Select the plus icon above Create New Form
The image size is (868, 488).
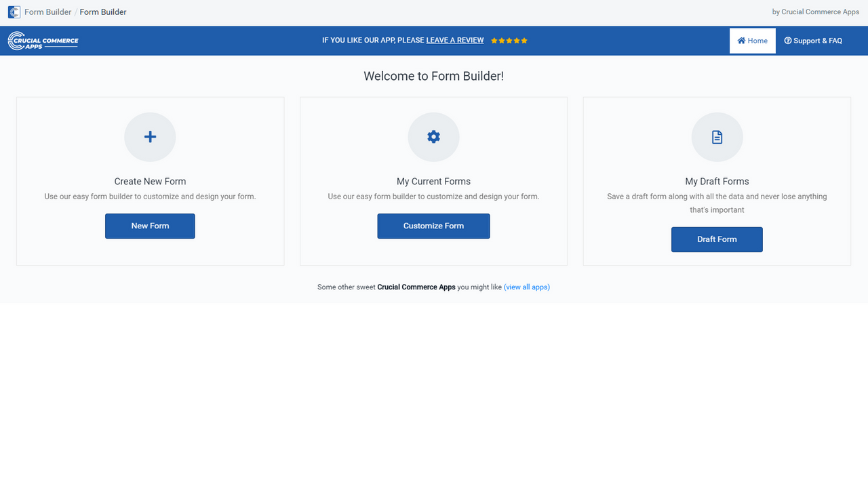click(x=150, y=137)
